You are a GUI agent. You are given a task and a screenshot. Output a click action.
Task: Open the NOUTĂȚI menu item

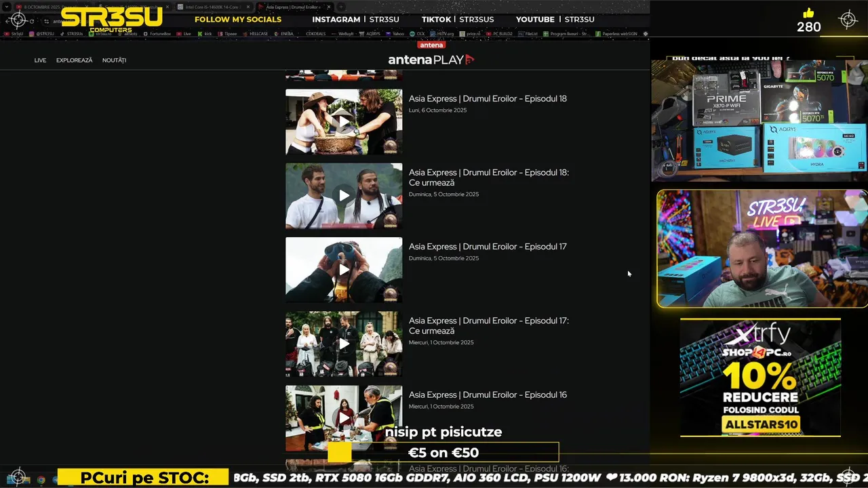pos(114,60)
